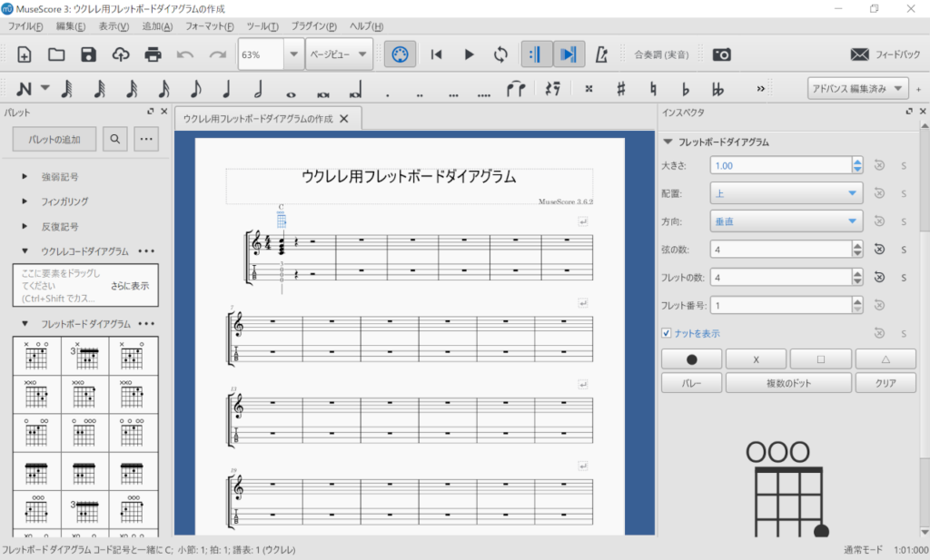Click the palette search magnifier icon

(115, 139)
